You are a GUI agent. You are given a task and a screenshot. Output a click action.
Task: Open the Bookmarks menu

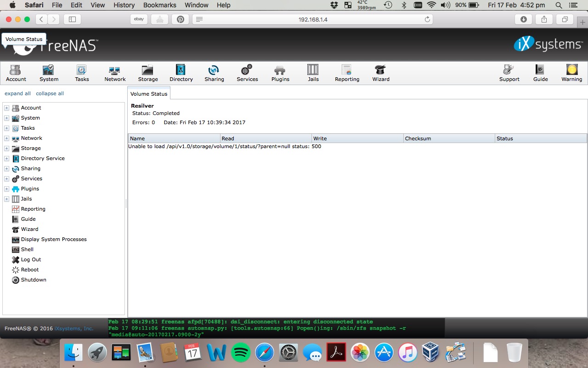click(x=159, y=5)
